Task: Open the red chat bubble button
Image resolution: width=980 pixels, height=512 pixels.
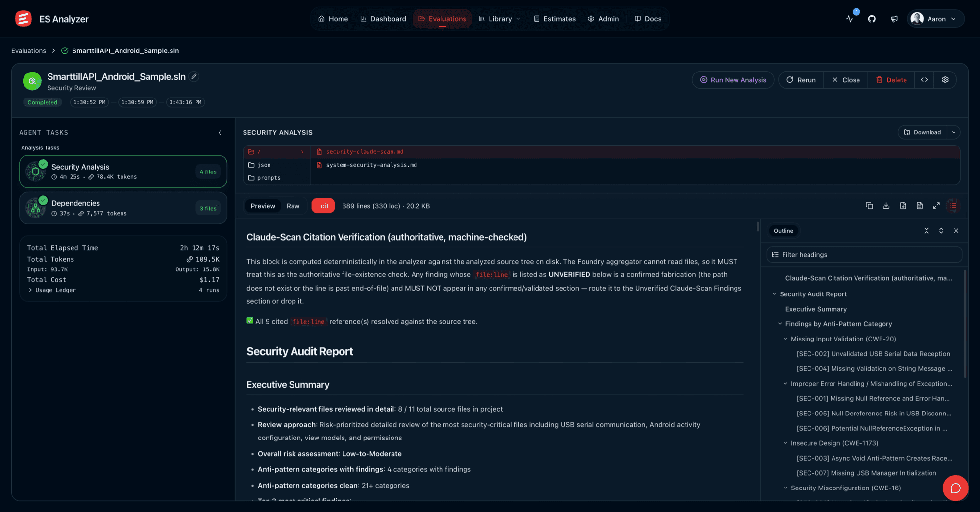Action: [x=955, y=488]
